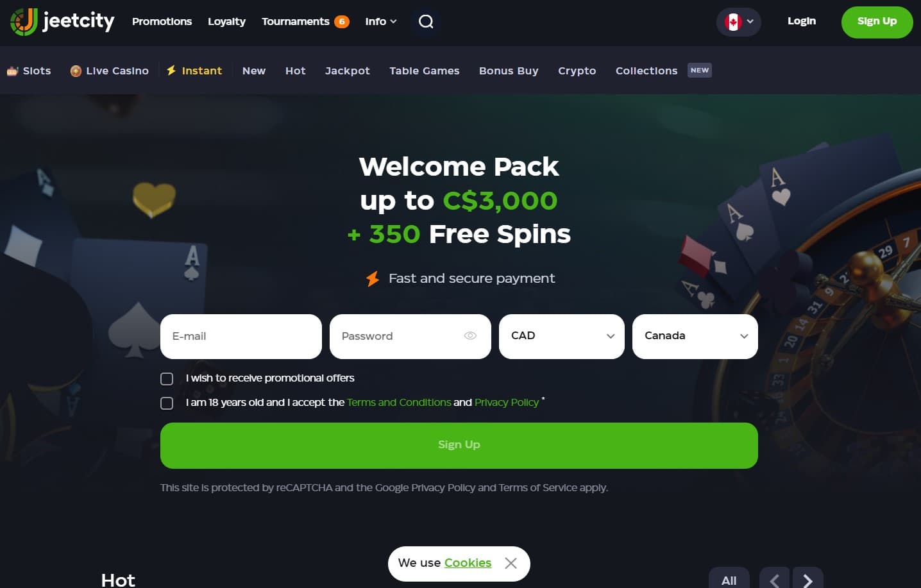Open the search magnifier icon
This screenshot has width=921, height=588.
coord(426,22)
